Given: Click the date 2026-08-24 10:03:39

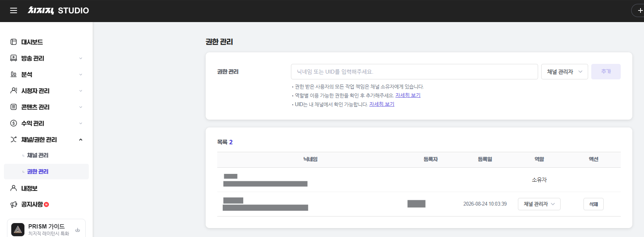Looking at the screenshot, I should pyautogui.click(x=485, y=204).
